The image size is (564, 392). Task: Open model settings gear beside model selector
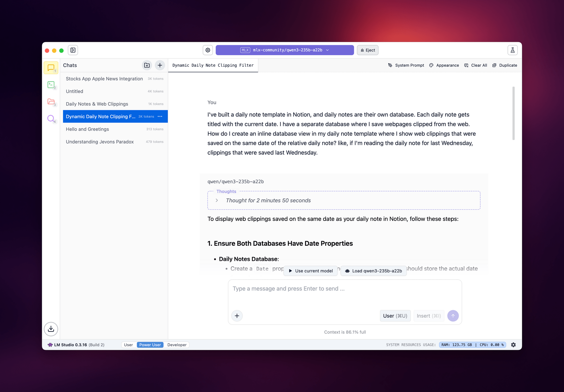(208, 50)
